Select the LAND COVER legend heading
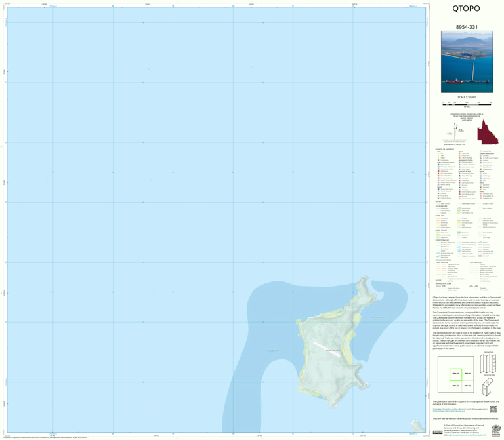Viewport: 504px width, 440px height. click(441, 230)
